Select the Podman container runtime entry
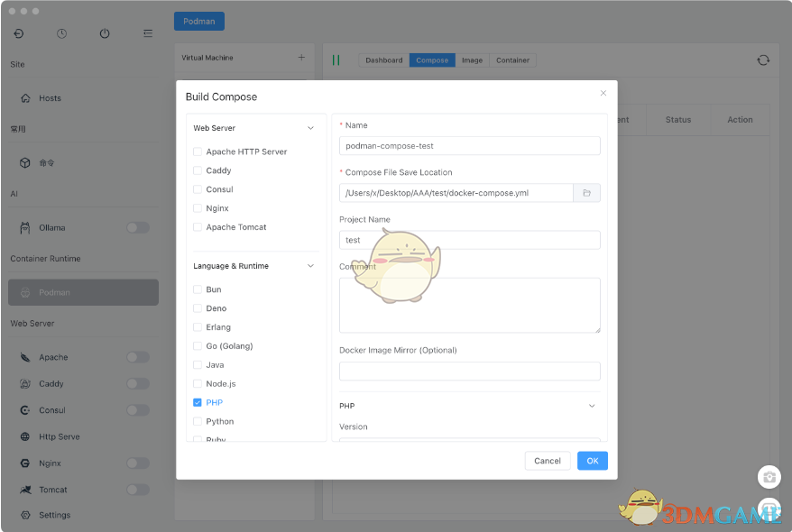The width and height of the screenshot is (792, 532). pyautogui.click(x=82, y=291)
